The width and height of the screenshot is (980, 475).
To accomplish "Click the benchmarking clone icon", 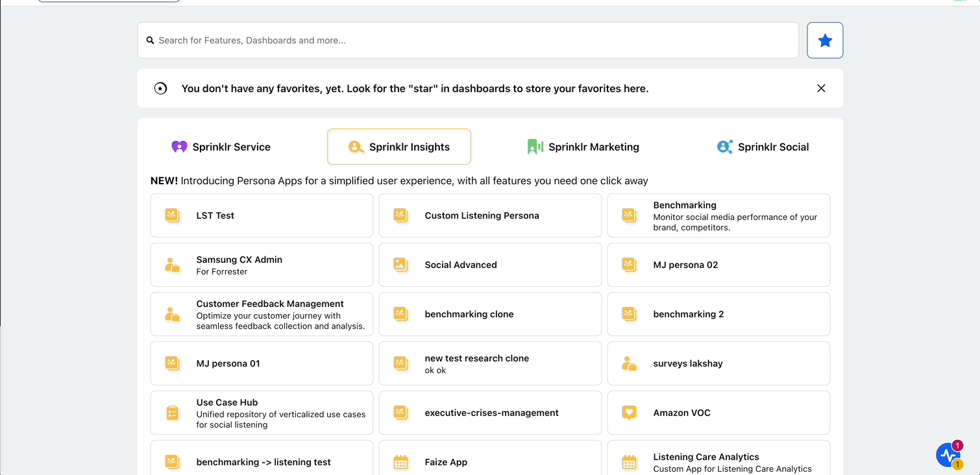I will point(400,314).
